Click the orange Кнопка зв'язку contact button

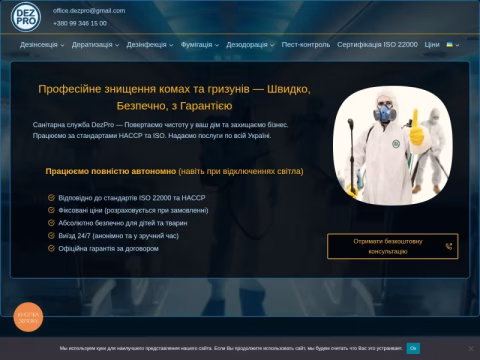[x=28, y=317]
